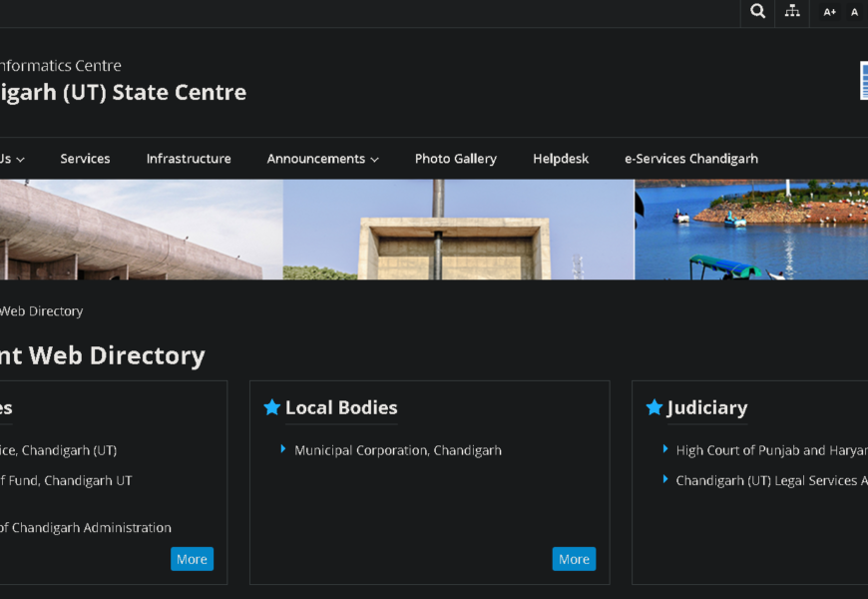
Task: Click More button in the leftmost card
Action: tap(192, 559)
